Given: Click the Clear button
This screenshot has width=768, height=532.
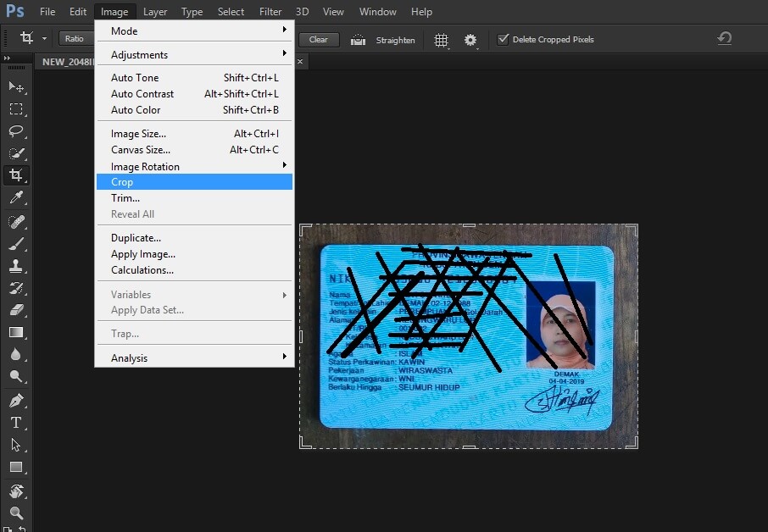Looking at the screenshot, I should pos(319,40).
